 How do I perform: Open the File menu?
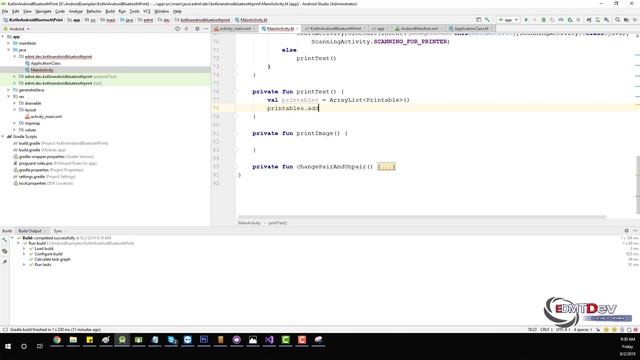pos(5,11)
